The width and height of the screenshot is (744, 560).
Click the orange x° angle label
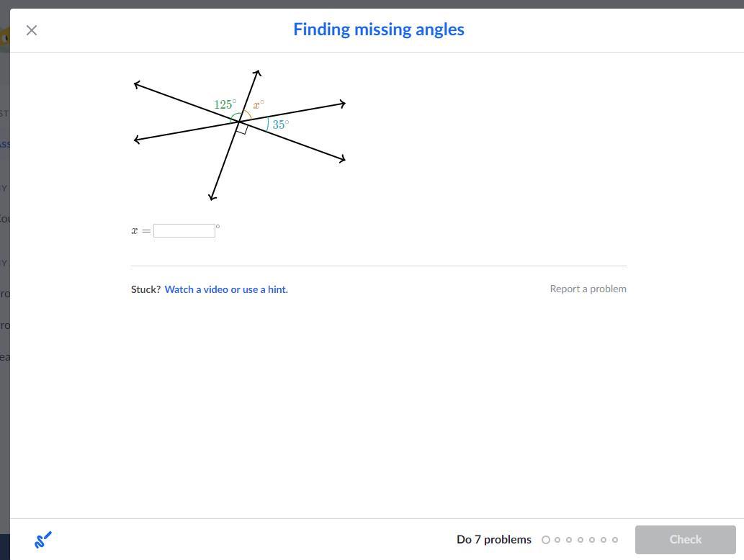[259, 105]
